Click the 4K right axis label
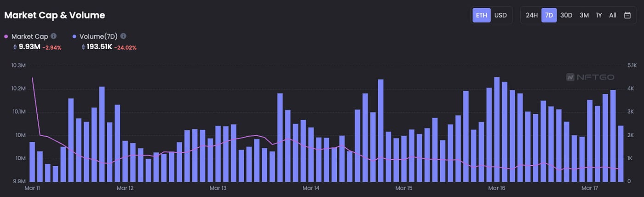The width and height of the screenshot is (644, 197). point(631,88)
